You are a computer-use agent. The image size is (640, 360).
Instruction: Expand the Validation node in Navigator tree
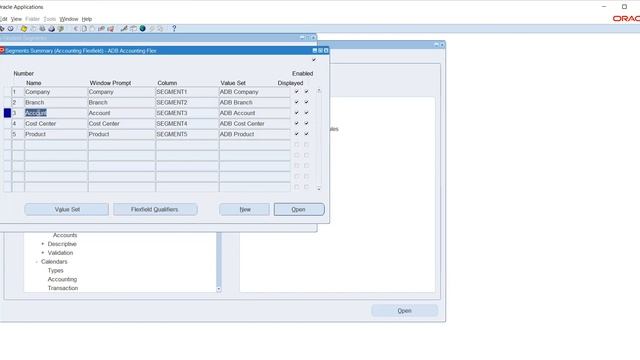[x=42, y=253]
